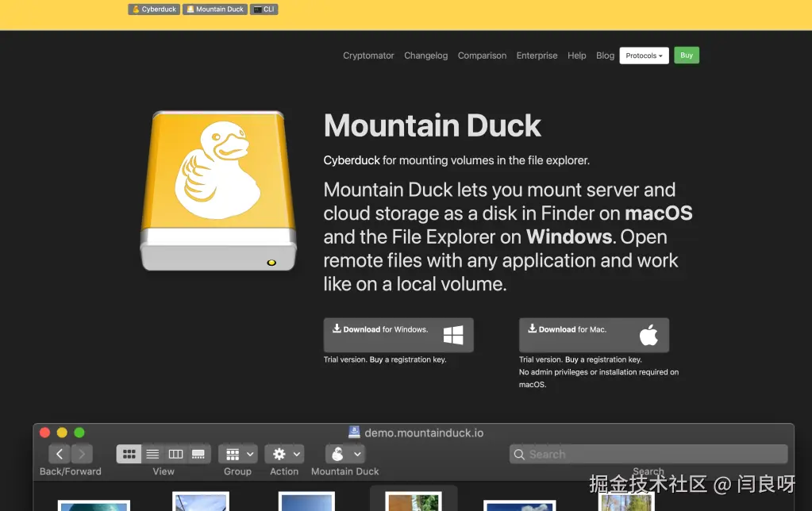Click the Finder Search field
This screenshot has width=812, height=511.
click(648, 454)
